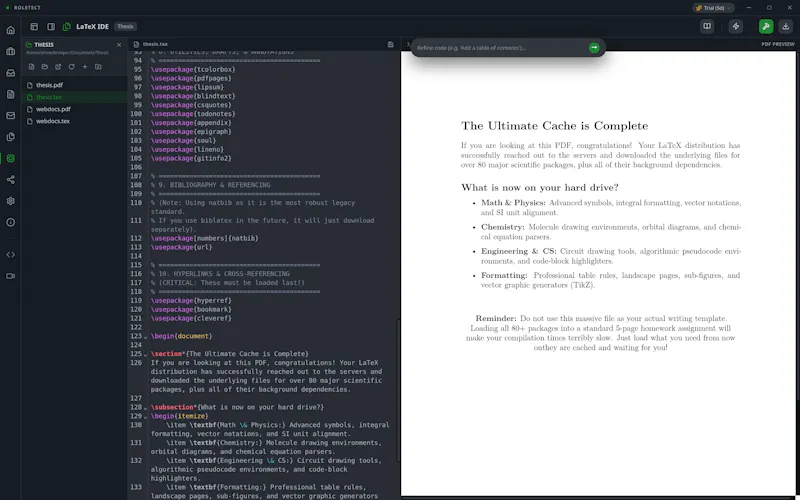Click the lightning bolt quick action icon
The width and height of the screenshot is (800, 500).
point(736,27)
